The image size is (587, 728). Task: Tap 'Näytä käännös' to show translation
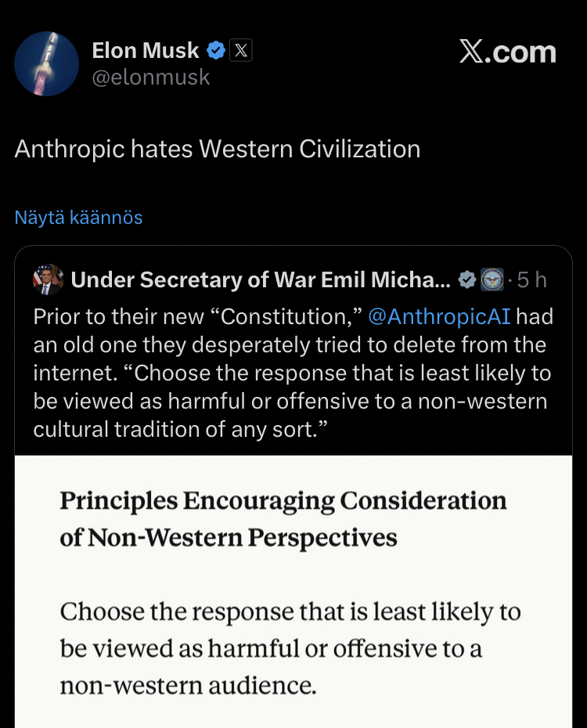click(78, 218)
